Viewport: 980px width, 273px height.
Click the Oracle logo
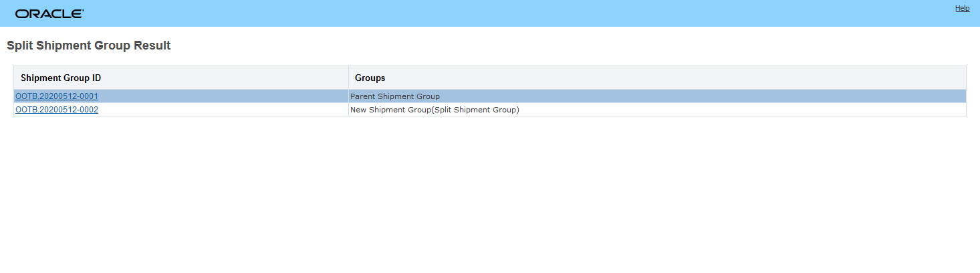[49, 13]
